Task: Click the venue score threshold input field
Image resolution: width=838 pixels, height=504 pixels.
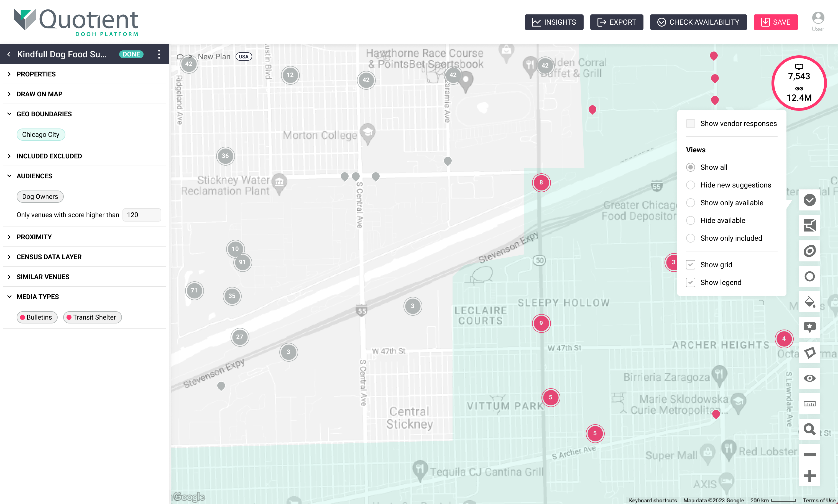Action: pyautogui.click(x=141, y=215)
